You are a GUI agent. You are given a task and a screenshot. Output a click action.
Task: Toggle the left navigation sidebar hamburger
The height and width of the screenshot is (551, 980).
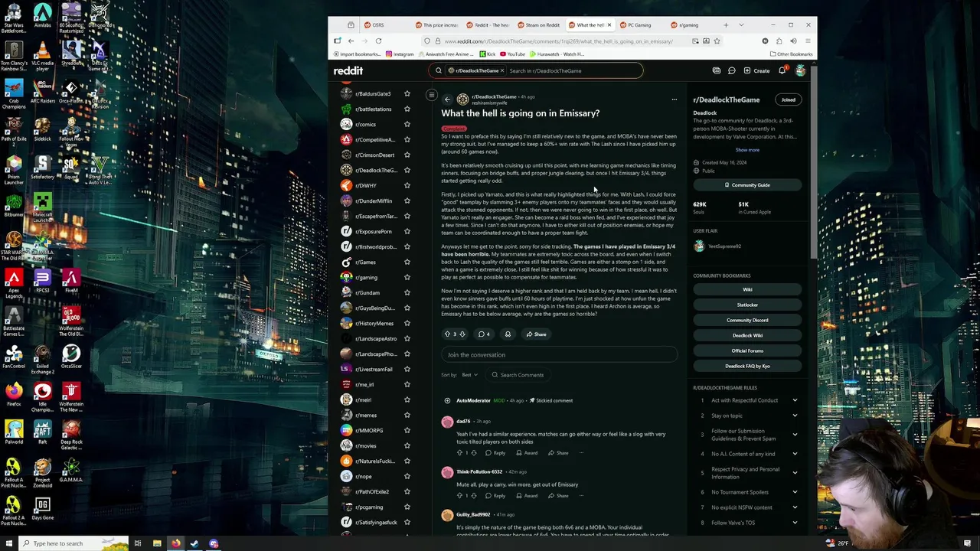[x=432, y=96]
